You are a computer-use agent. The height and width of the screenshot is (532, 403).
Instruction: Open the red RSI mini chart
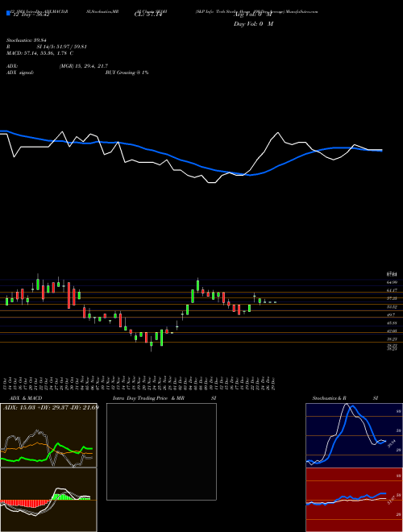tap(354, 500)
